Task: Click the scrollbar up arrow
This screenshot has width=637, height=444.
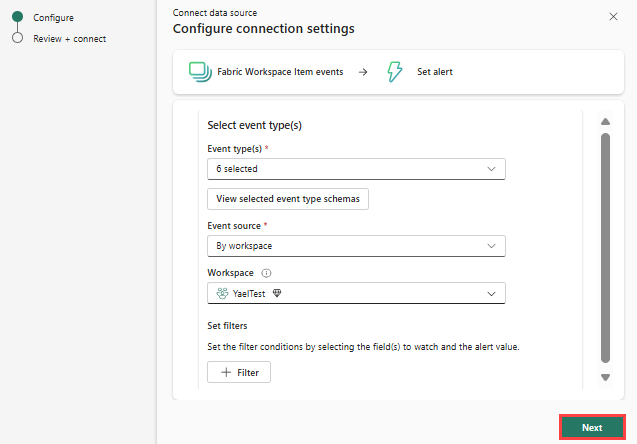Action: point(605,121)
